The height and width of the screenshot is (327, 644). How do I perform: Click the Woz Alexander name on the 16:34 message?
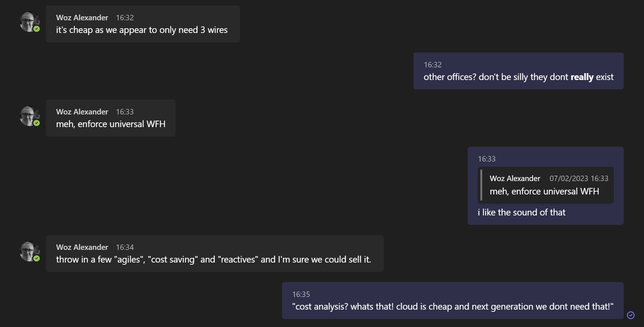pos(82,247)
